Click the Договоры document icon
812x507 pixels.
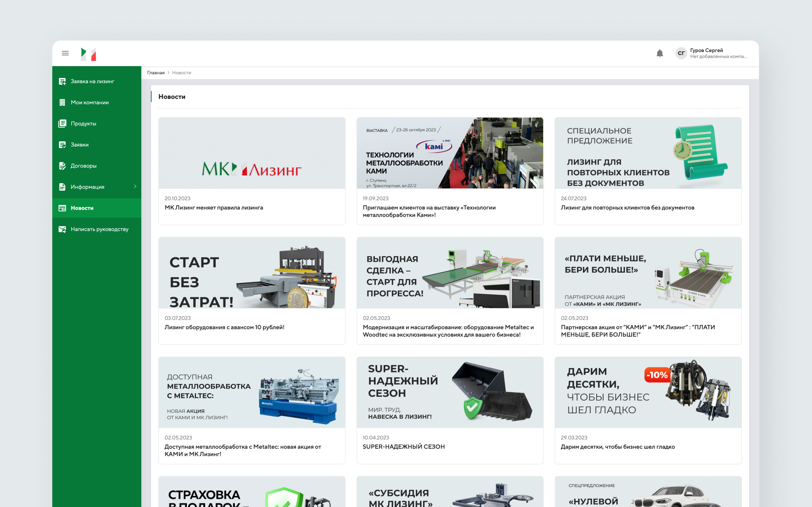[62, 166]
